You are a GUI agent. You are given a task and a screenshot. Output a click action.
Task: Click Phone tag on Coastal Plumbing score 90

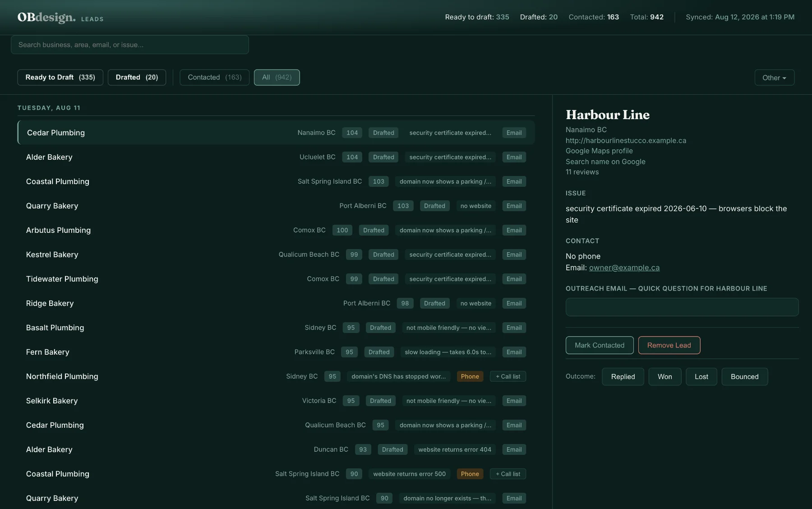tap(470, 474)
